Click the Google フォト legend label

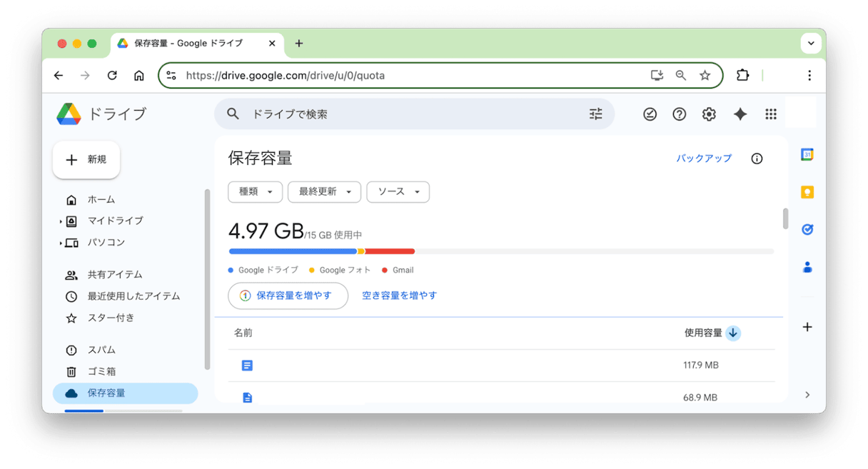[345, 271]
